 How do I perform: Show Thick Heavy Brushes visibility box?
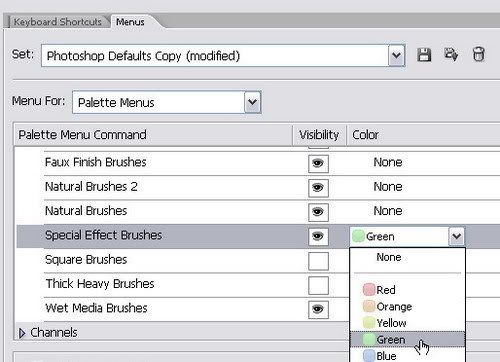tap(318, 285)
